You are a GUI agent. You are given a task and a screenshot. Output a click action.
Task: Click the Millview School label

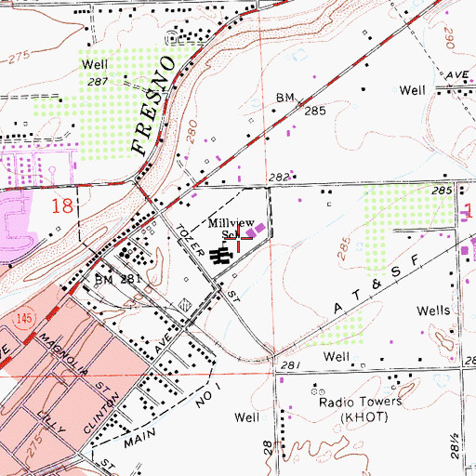tap(231, 228)
